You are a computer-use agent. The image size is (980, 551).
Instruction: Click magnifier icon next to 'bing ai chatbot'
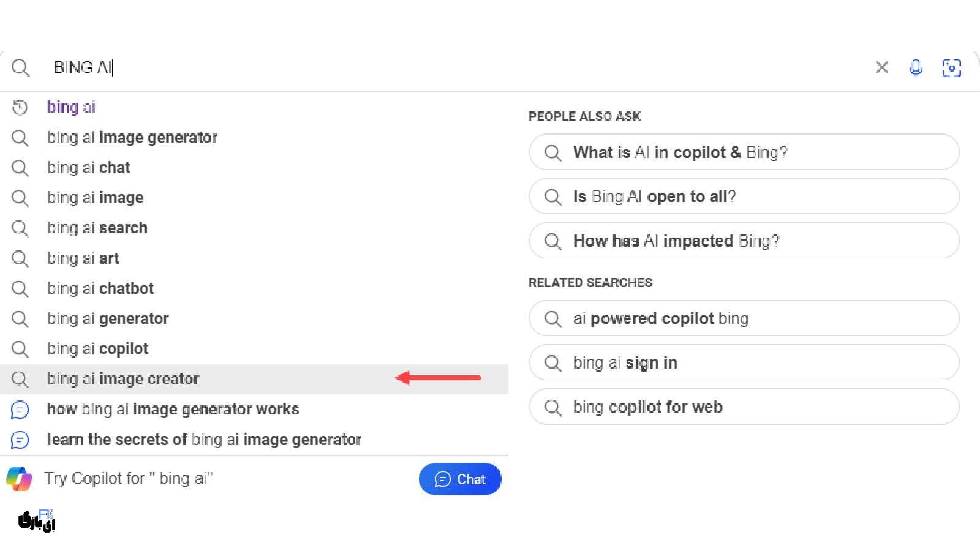pos(20,288)
